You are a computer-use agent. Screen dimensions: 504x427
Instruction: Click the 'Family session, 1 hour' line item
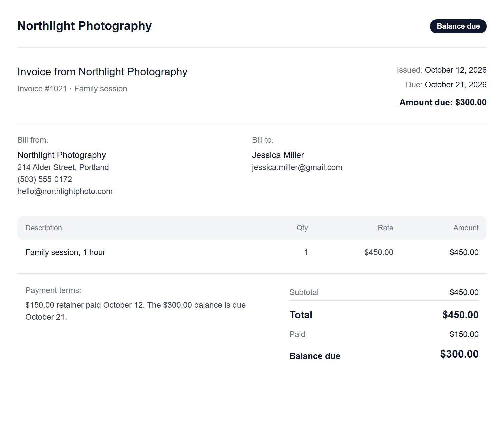tap(65, 252)
